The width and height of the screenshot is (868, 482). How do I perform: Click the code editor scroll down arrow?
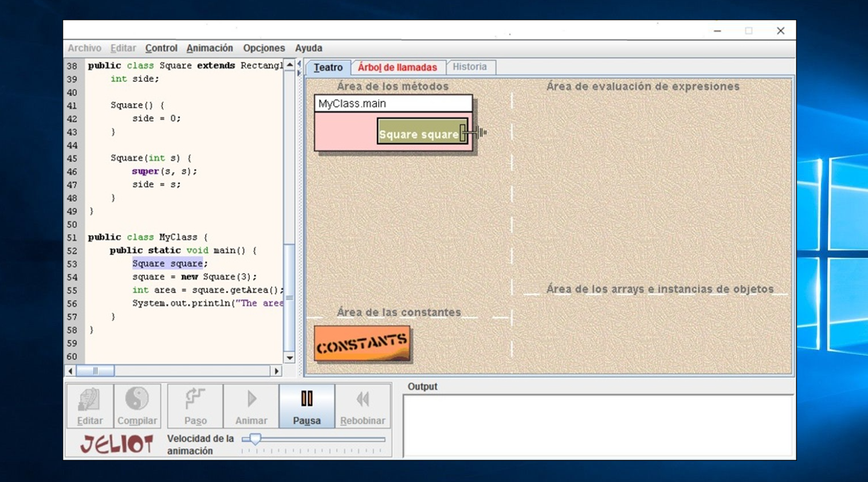pyautogui.click(x=289, y=358)
